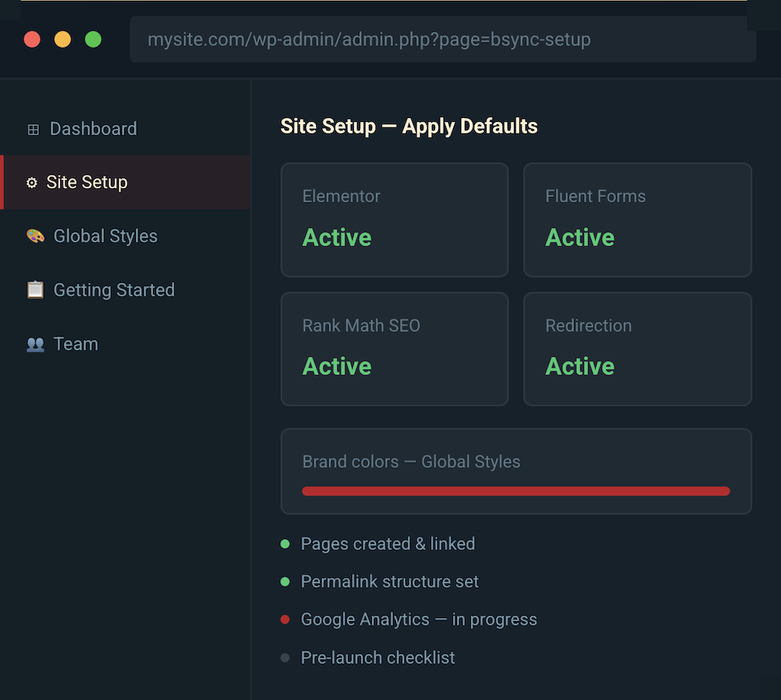Click Permalink structure set checklist item
The width and height of the screenshot is (781, 700).
(x=390, y=581)
